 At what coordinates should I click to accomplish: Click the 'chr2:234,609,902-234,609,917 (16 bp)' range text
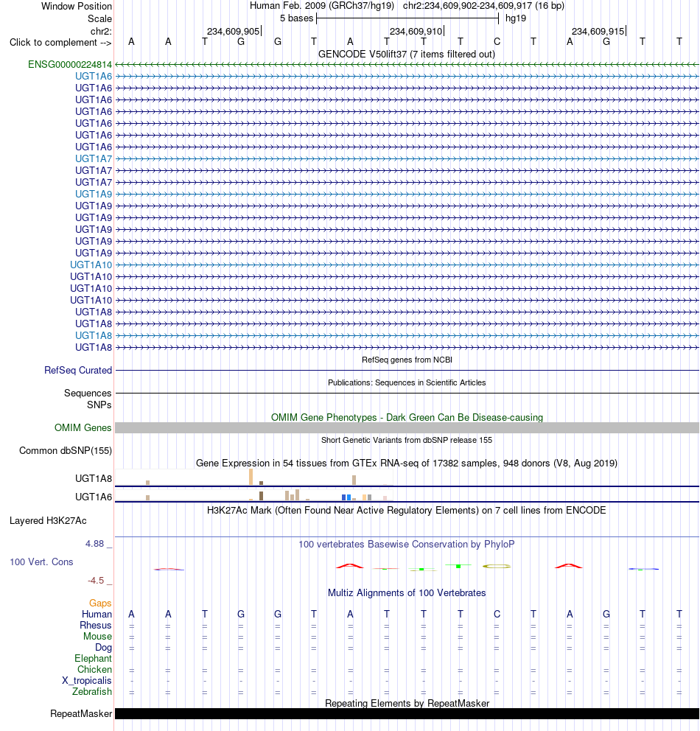click(483, 6)
